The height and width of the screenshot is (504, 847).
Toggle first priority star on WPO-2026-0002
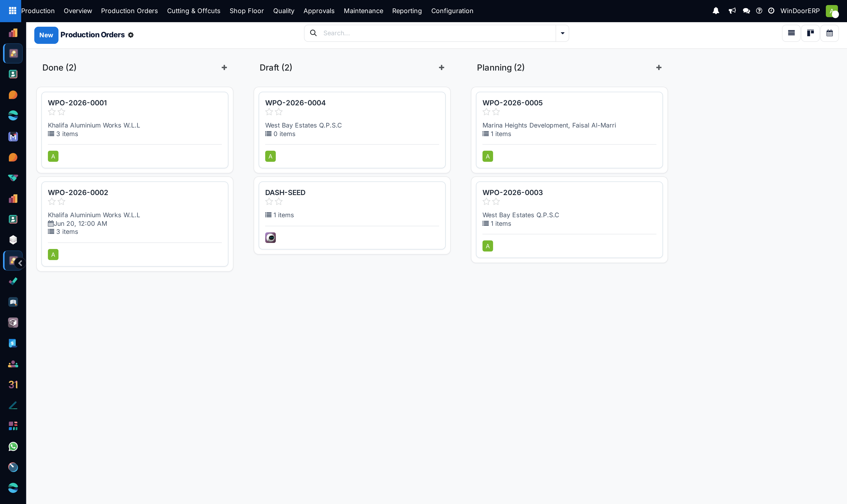pos(52,201)
